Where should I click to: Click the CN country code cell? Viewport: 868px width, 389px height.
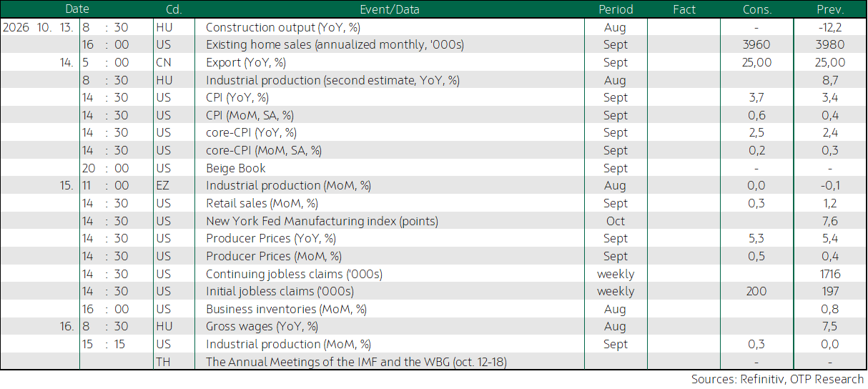(x=163, y=62)
